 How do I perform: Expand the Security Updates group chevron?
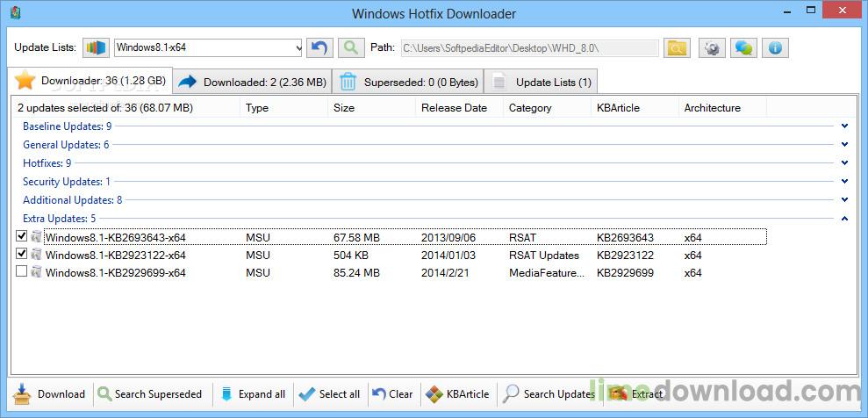[845, 181]
